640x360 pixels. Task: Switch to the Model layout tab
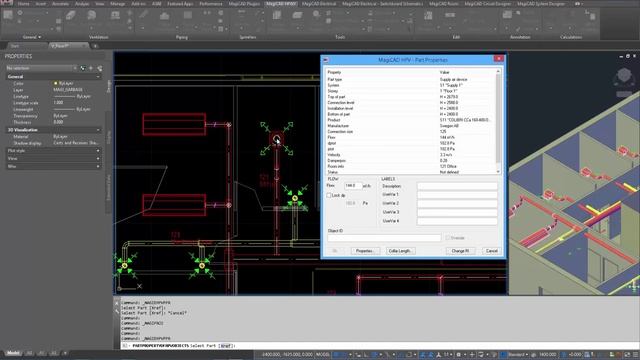point(13,353)
